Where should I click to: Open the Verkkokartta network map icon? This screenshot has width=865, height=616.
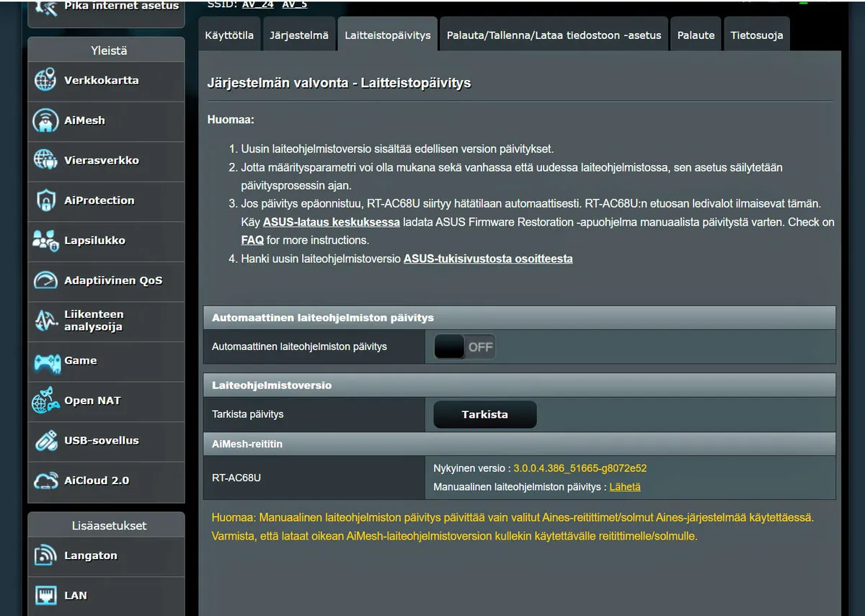pyautogui.click(x=45, y=80)
